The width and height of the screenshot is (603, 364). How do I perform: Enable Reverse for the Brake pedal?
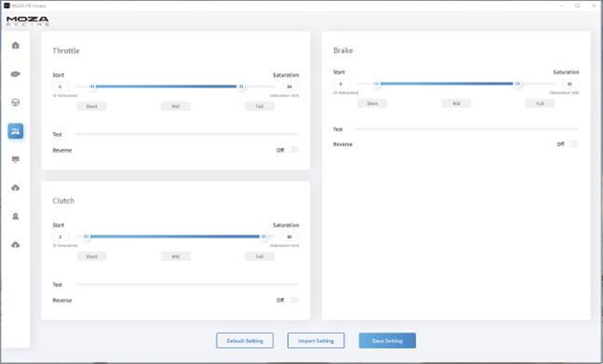[x=573, y=145]
